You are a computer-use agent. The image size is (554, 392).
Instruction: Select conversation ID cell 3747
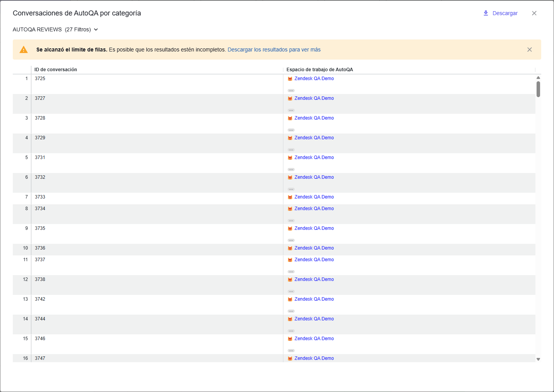click(157, 358)
